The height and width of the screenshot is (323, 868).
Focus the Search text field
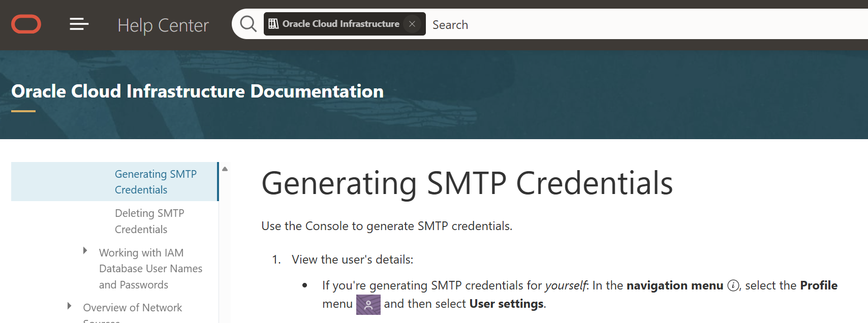[x=610, y=25]
